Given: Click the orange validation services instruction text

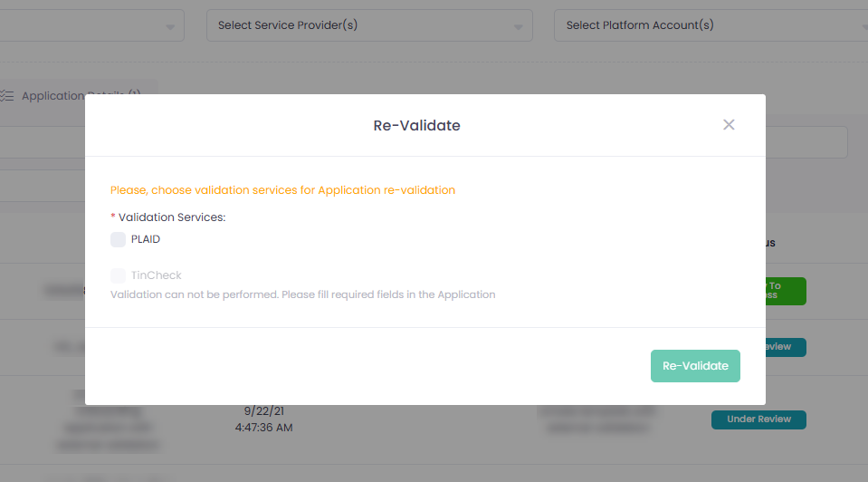Looking at the screenshot, I should tap(282, 190).
